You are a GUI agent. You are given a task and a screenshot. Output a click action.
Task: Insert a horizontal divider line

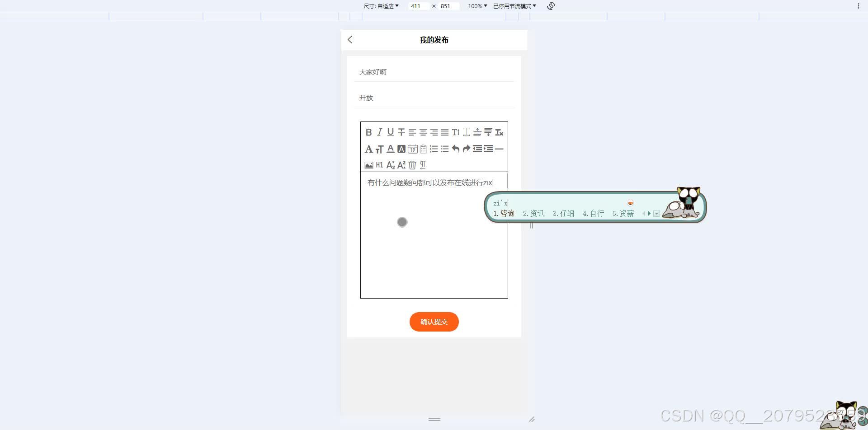[x=499, y=149]
